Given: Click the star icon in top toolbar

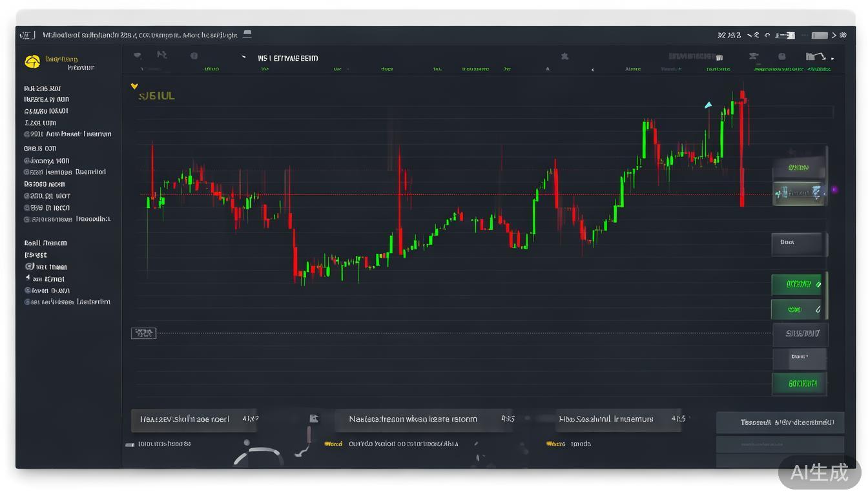Looking at the screenshot, I should (x=564, y=57).
